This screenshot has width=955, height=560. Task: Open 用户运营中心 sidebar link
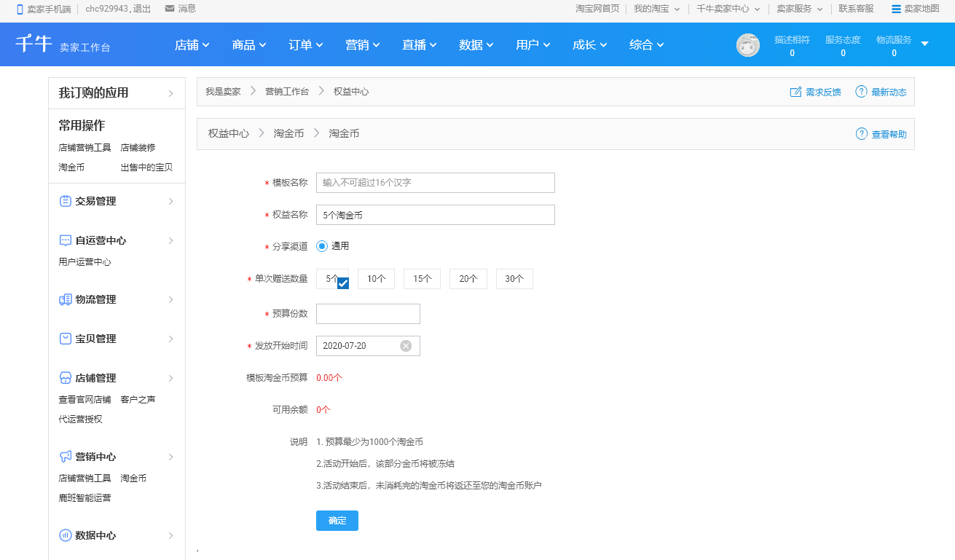click(x=85, y=261)
